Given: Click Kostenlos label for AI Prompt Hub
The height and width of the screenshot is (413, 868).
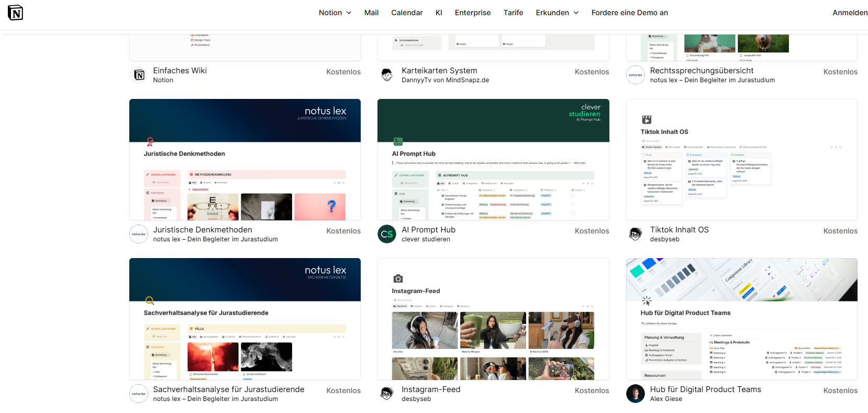Looking at the screenshot, I should pos(592,231).
